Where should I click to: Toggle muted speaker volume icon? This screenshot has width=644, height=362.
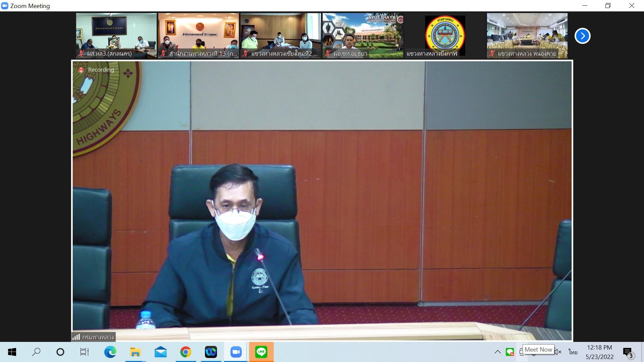tap(557, 352)
